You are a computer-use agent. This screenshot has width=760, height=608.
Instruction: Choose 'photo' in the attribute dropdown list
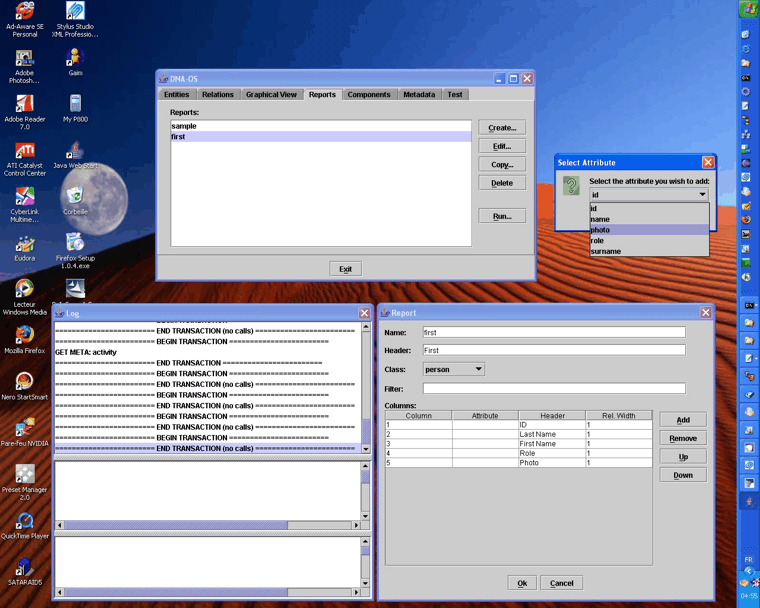649,230
